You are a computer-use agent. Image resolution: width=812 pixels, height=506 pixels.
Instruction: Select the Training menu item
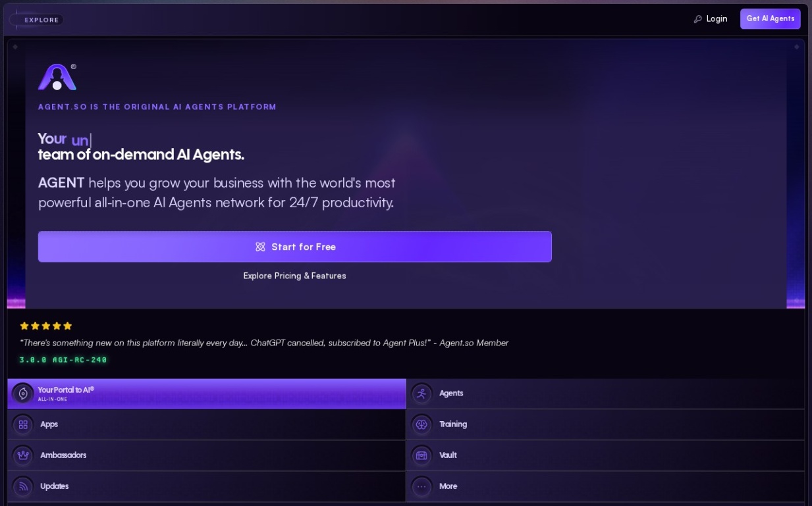605,424
